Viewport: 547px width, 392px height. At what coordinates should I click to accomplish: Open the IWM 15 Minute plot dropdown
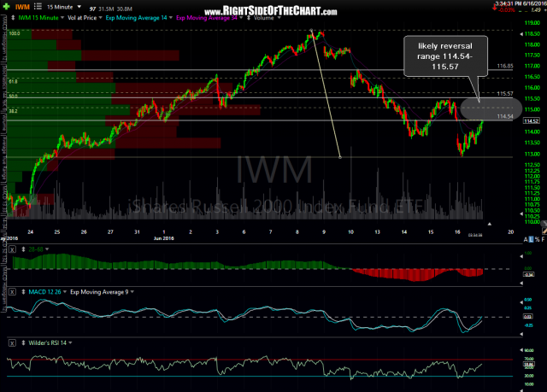(62, 18)
